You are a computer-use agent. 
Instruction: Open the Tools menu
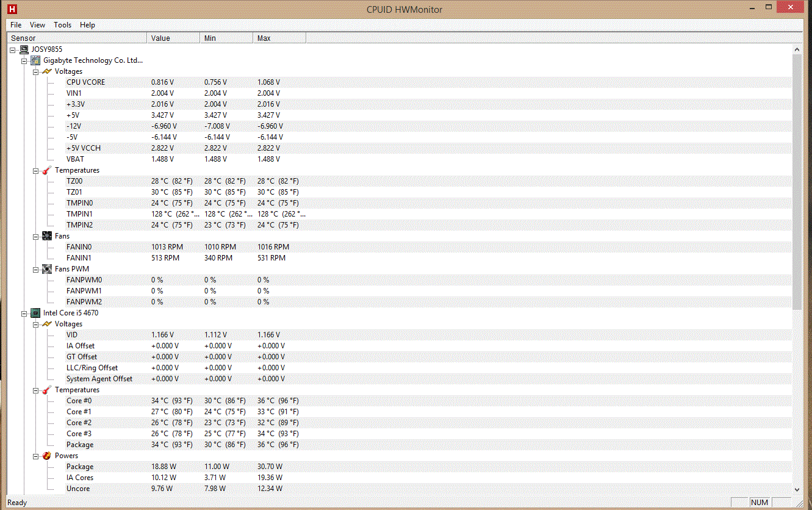(62, 25)
